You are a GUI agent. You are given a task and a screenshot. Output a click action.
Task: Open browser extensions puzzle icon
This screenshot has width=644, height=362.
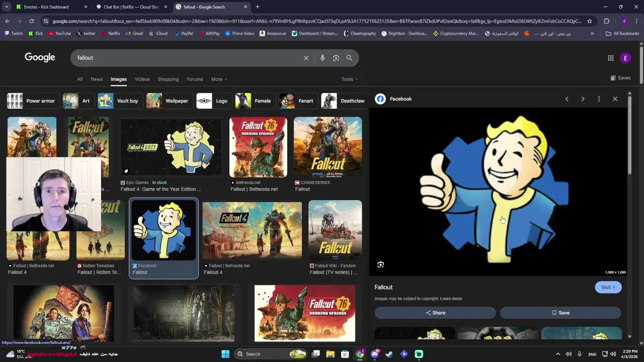pos(606,21)
